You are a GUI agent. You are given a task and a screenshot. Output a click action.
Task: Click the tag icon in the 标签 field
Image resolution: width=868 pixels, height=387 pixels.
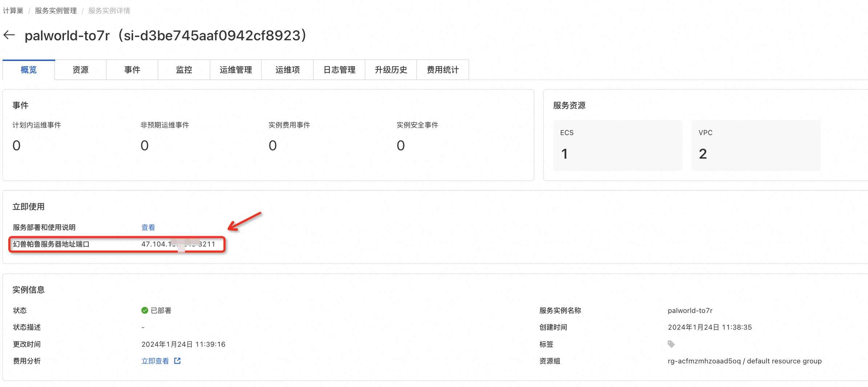pyautogui.click(x=670, y=344)
